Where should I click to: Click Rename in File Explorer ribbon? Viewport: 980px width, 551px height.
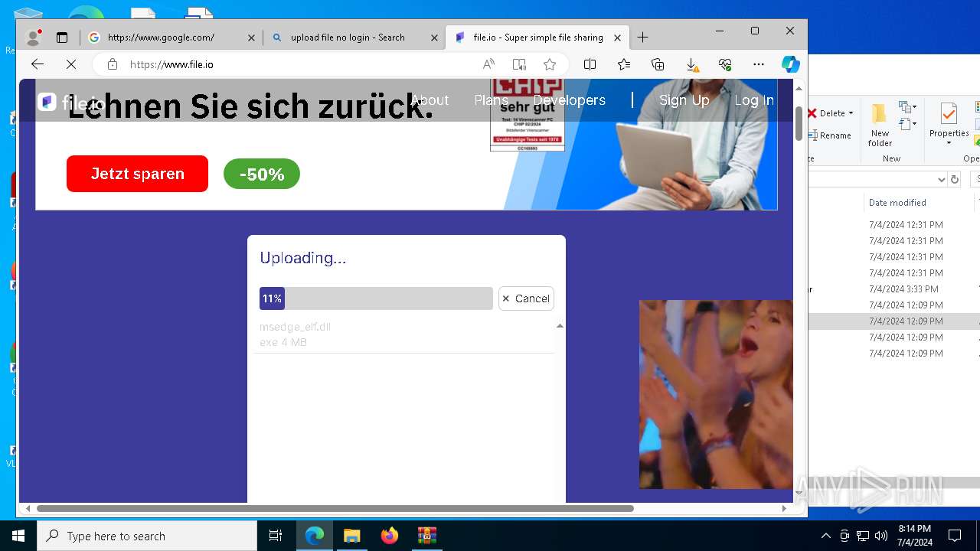[x=830, y=135]
